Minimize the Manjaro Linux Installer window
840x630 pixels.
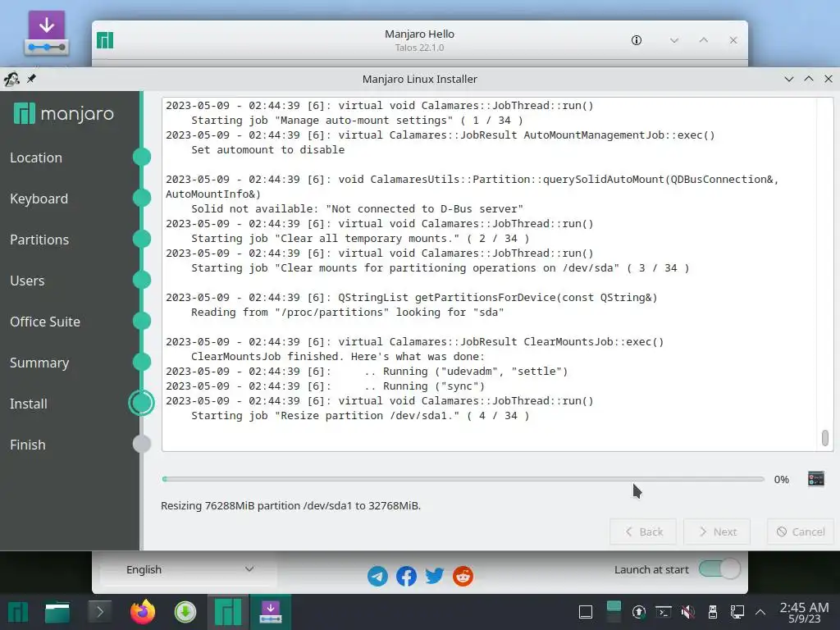788,79
